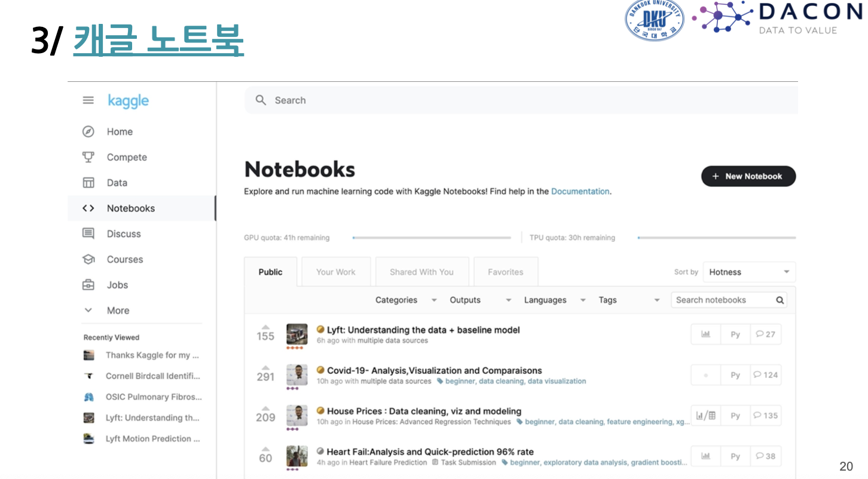The height and width of the screenshot is (479, 868).
Task: Click the Compete trophy icon
Action: (x=88, y=157)
